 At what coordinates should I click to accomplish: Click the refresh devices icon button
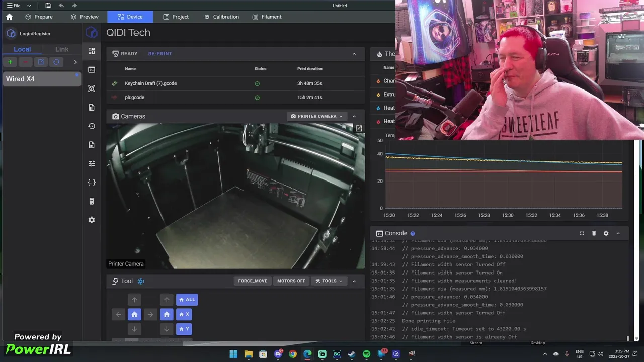click(56, 62)
